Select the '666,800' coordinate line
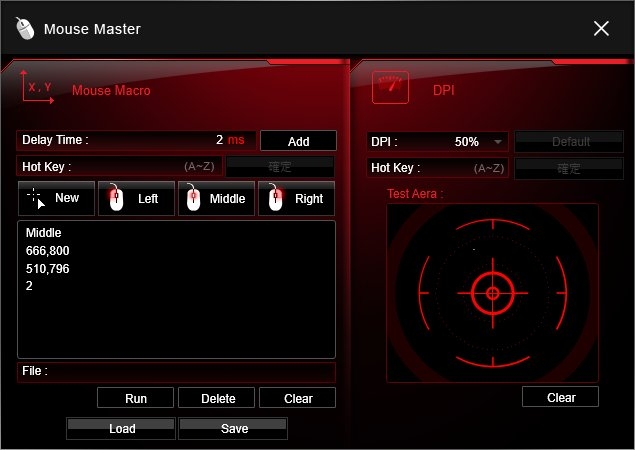Viewport: 635px width, 450px height. pos(47,251)
